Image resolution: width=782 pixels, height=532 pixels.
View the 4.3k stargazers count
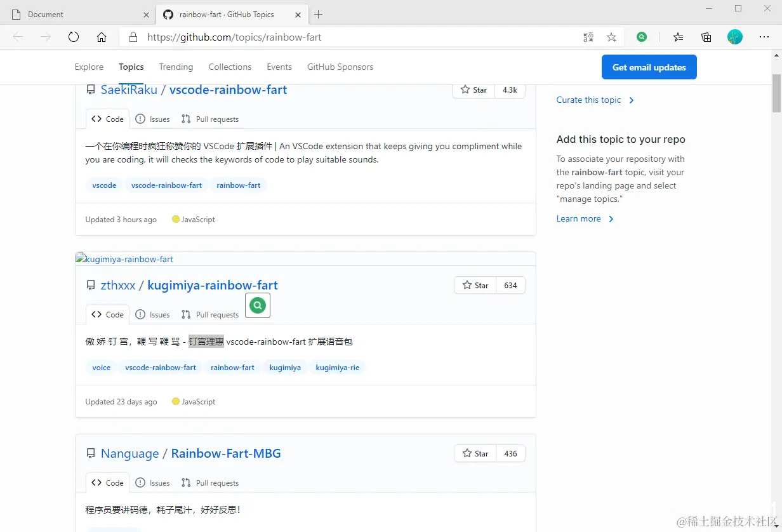tap(510, 90)
